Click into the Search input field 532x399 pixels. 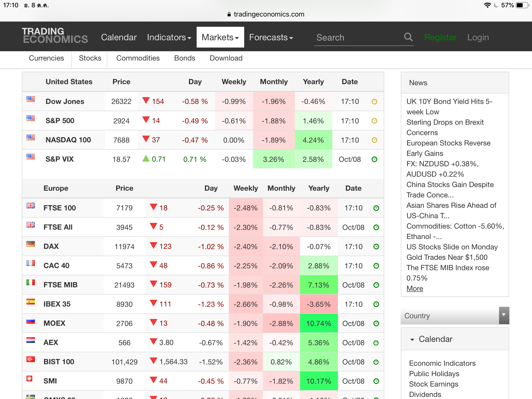356,38
